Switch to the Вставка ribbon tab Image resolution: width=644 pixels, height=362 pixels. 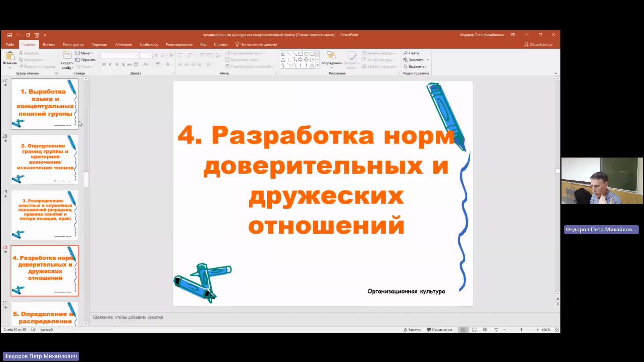[x=49, y=44]
